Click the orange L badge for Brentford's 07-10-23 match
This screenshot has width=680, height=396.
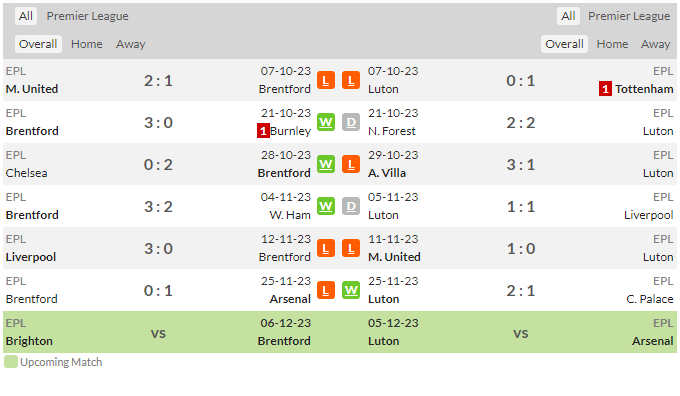[x=326, y=80]
